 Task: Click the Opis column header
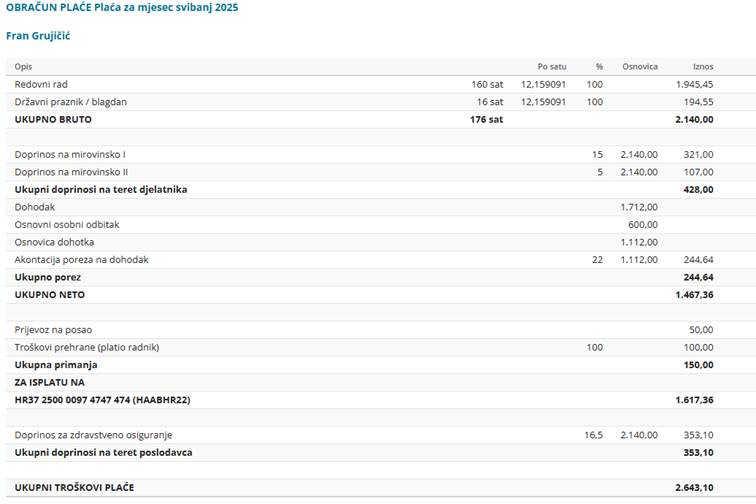point(23,67)
